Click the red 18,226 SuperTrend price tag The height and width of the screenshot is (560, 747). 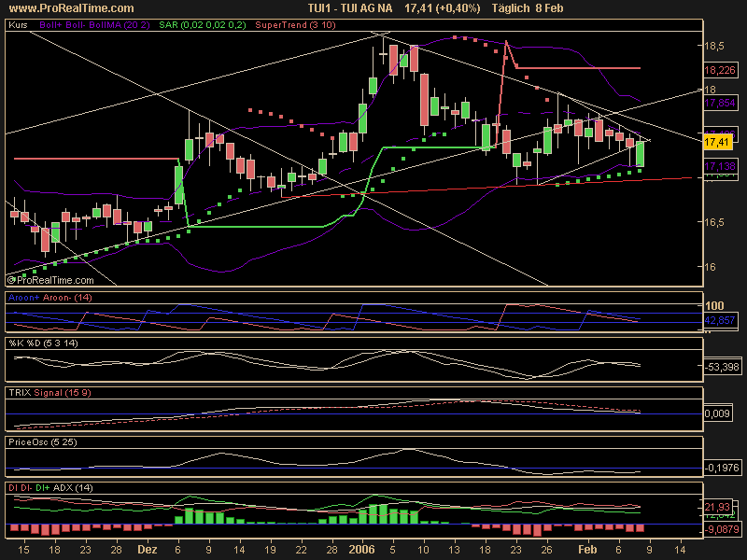[718, 69]
